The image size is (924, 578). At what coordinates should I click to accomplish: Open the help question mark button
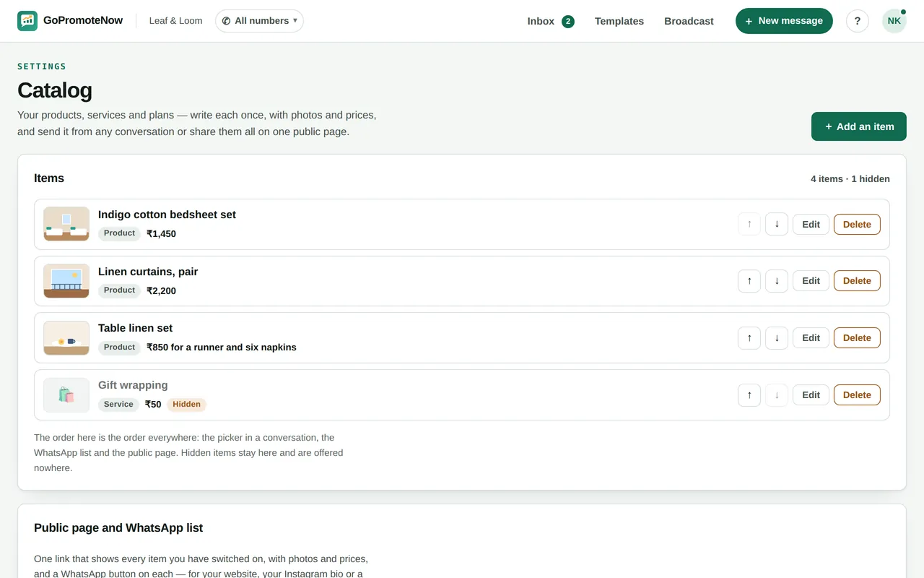coord(858,21)
